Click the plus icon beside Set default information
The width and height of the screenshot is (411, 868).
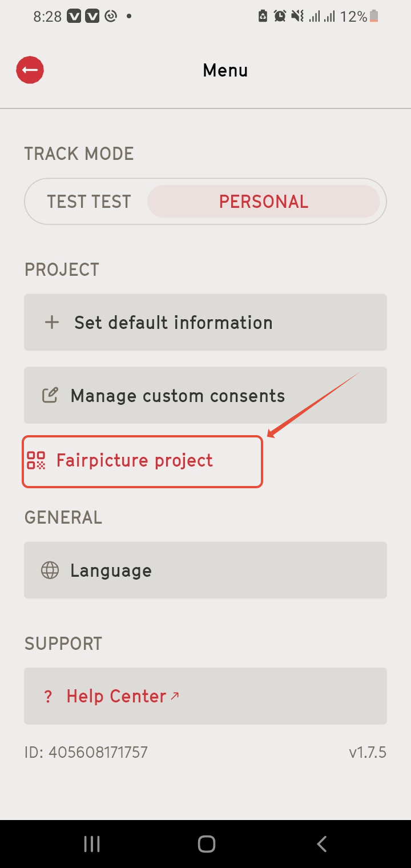(x=52, y=322)
